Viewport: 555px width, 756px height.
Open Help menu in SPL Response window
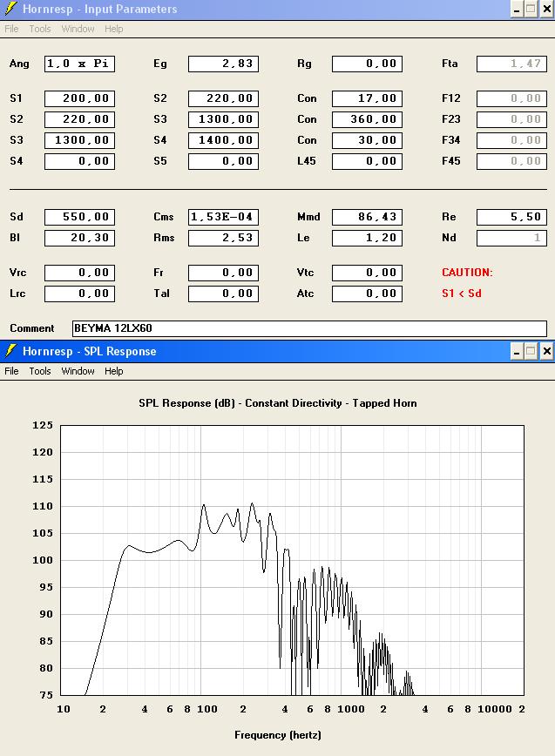pyautogui.click(x=114, y=371)
